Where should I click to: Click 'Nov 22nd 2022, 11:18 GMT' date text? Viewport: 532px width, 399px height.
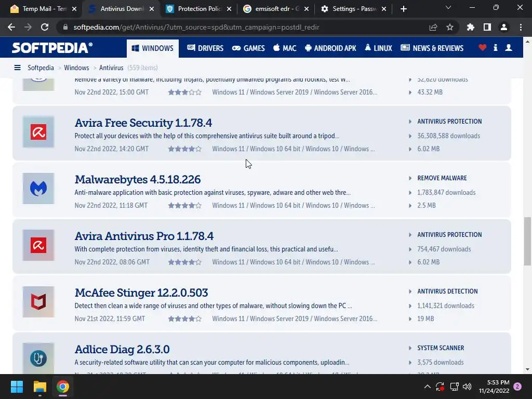(x=111, y=206)
